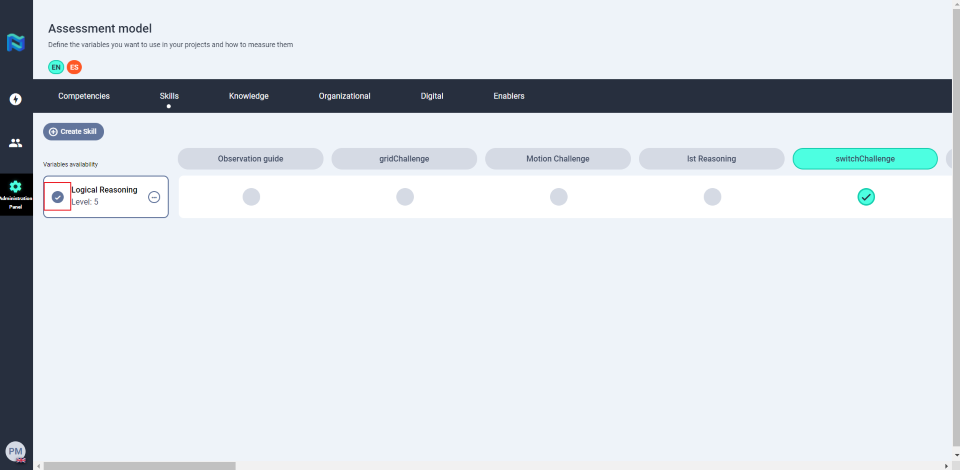Enable Observation guide for Logical Reasoning

[251, 197]
